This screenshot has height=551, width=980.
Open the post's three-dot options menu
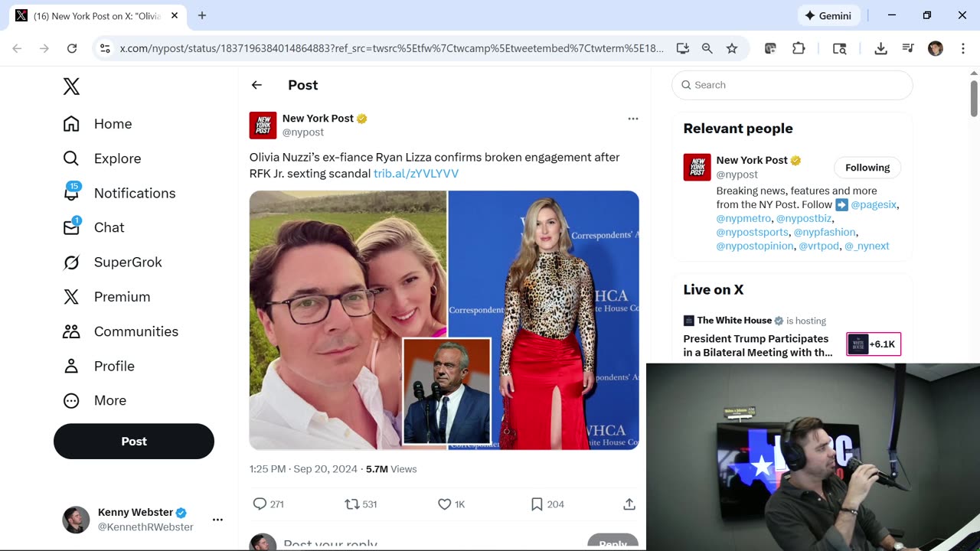coord(633,119)
